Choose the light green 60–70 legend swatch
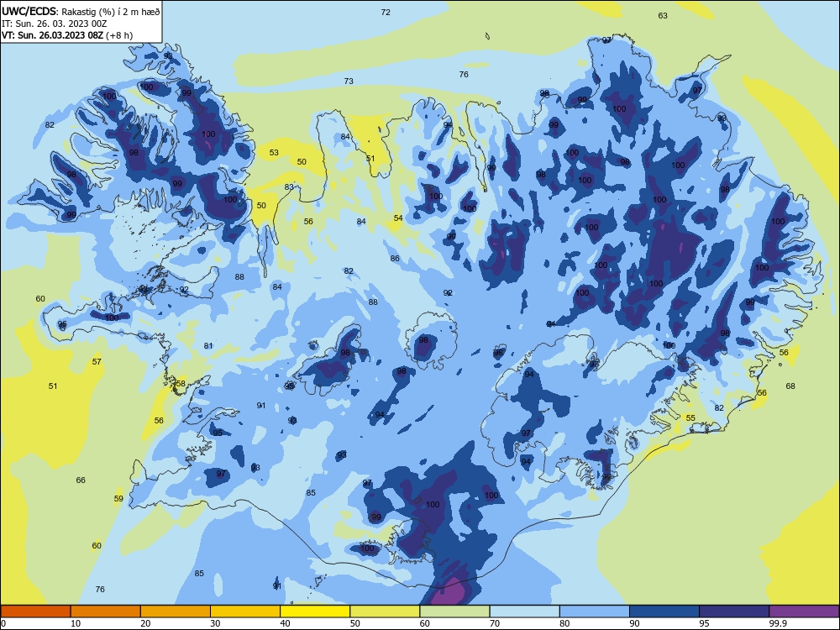Image resolution: width=840 pixels, height=630 pixels. point(454,612)
